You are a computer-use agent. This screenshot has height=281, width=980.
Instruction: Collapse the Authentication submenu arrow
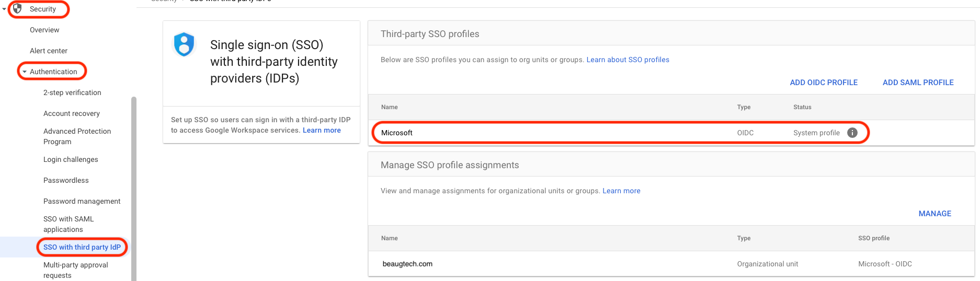24,72
